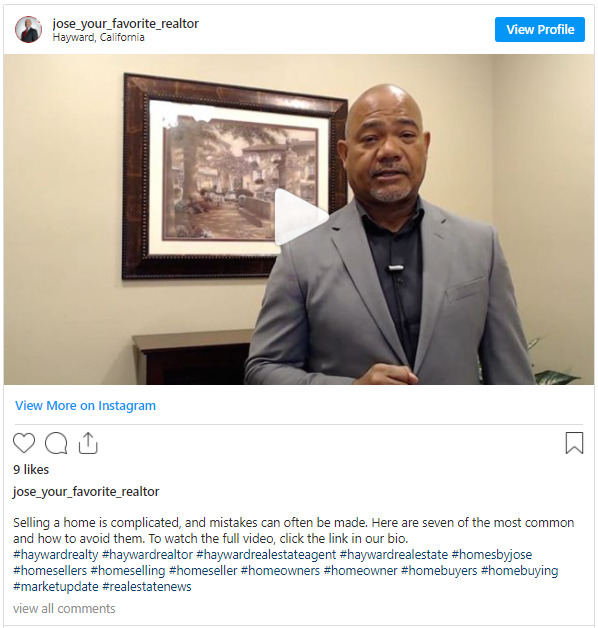Open the Hayward, California location link
This screenshot has height=628, width=598.
pyautogui.click(x=99, y=37)
